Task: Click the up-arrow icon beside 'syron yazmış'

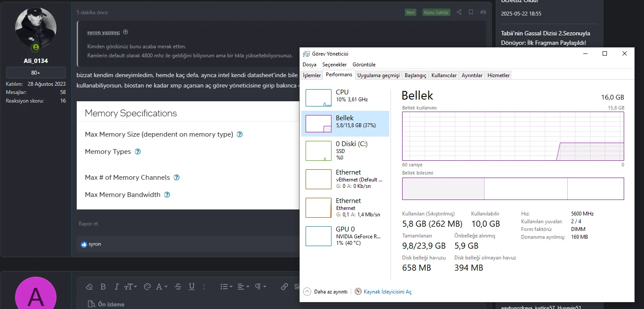Action: tap(125, 32)
